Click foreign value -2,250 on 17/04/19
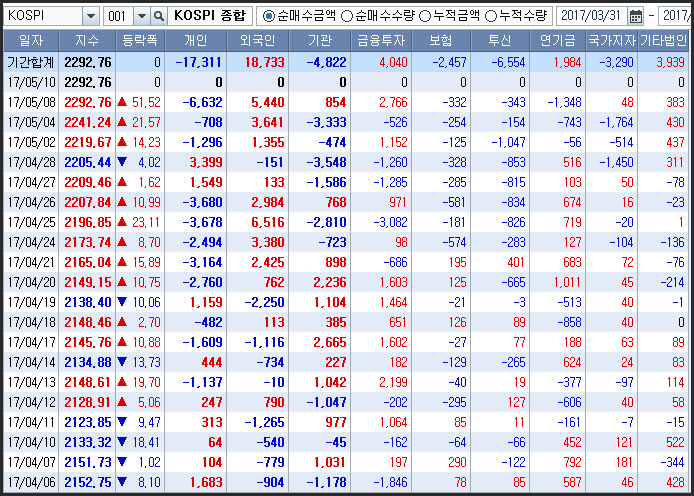Viewport: 694px width, 496px height. click(265, 302)
